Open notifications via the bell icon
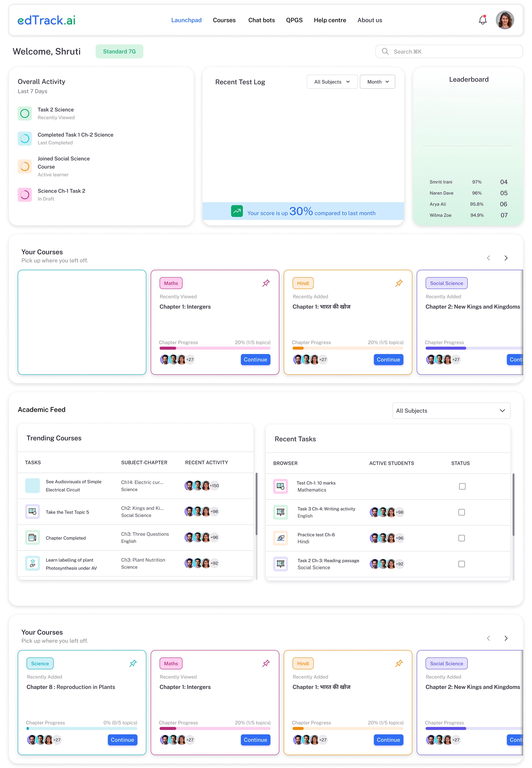 coord(482,20)
